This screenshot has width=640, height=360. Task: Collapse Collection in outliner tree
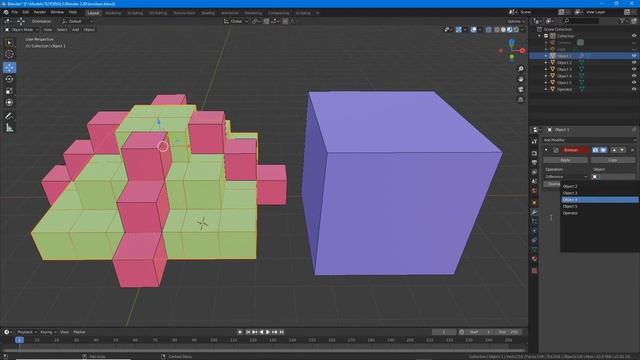pos(540,36)
